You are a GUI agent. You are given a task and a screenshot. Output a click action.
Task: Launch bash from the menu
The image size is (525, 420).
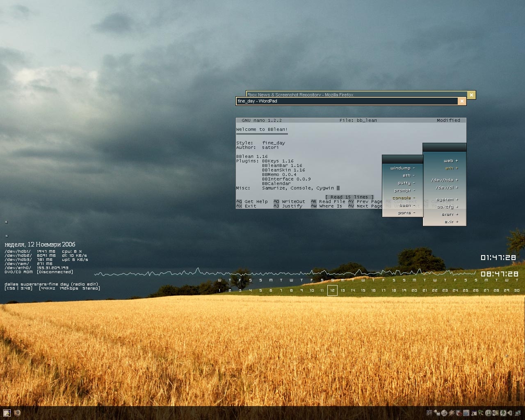[406, 205]
